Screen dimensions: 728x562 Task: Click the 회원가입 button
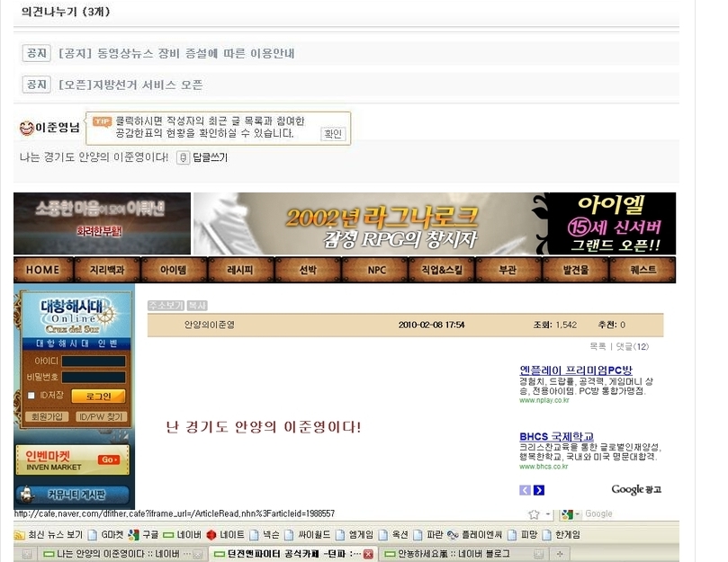pos(47,416)
